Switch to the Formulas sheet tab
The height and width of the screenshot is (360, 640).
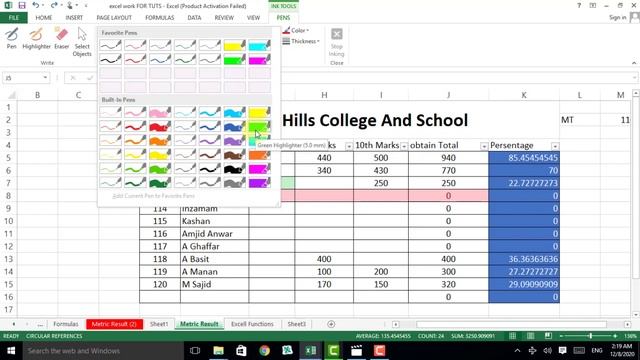click(65, 324)
